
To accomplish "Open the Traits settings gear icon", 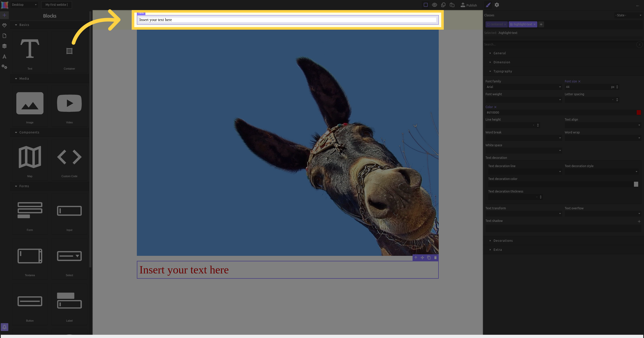I will coord(497,5).
